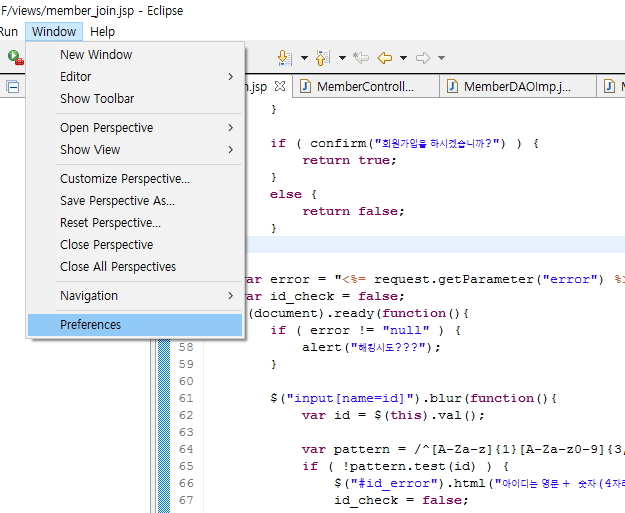Click the yellow Back navigation arrow
This screenshot has height=513, width=625.
click(385, 58)
